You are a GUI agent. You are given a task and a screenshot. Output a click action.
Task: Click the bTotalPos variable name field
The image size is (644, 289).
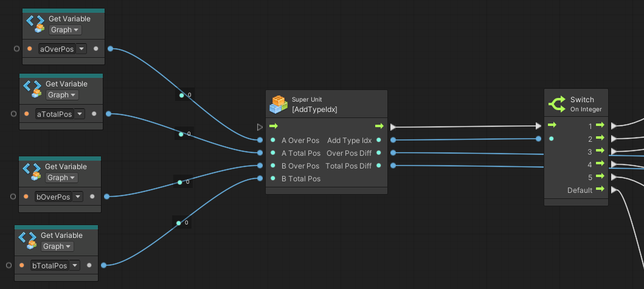(50, 265)
